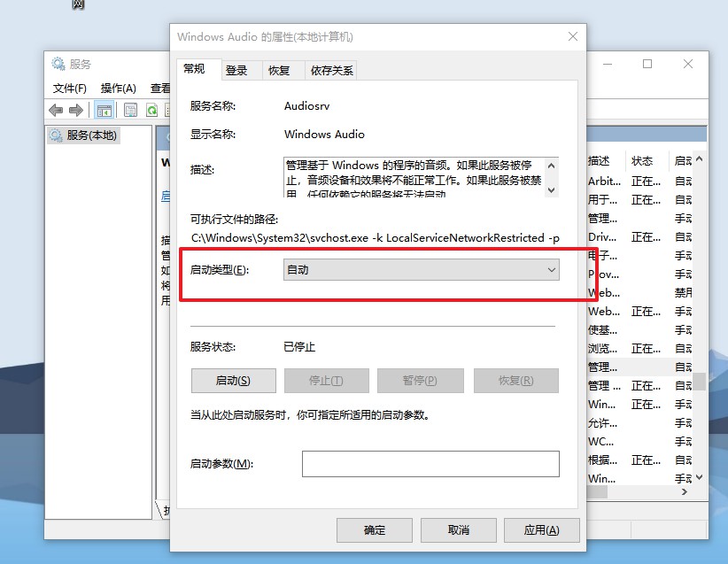The image size is (728, 564).
Task: Select the WC... service row
Action: coord(639,441)
